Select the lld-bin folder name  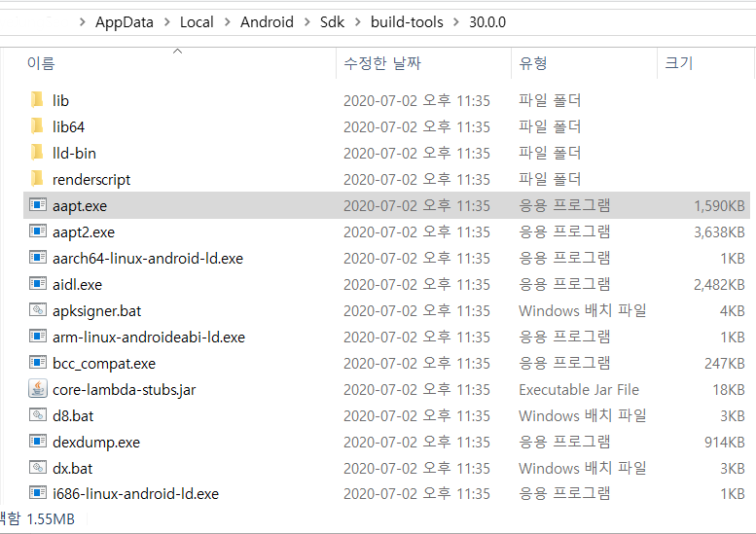(74, 153)
